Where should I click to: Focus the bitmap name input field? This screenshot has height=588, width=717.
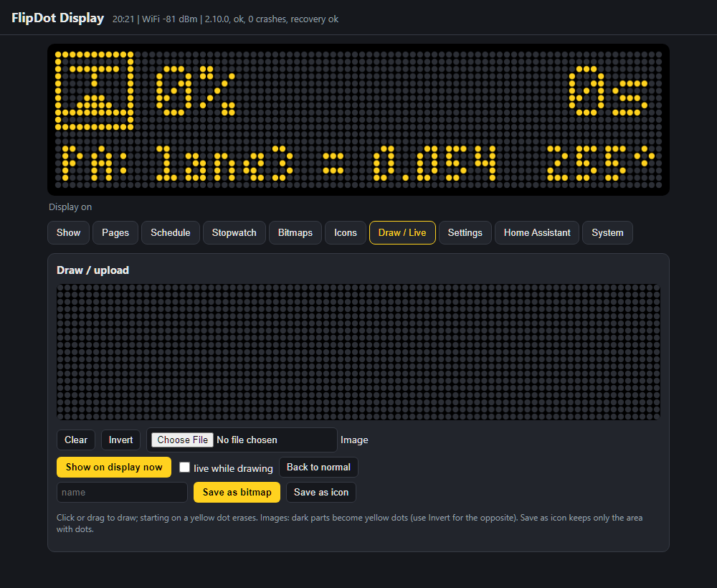(x=122, y=493)
